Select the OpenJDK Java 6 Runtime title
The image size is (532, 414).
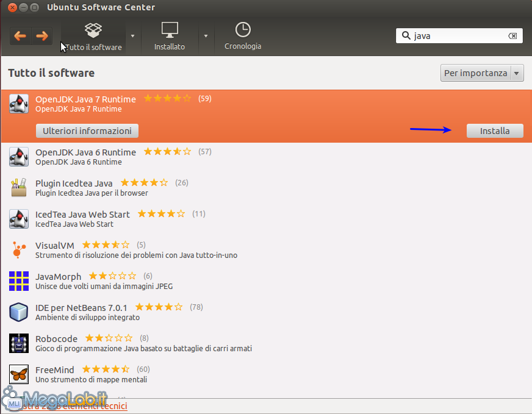click(x=85, y=152)
